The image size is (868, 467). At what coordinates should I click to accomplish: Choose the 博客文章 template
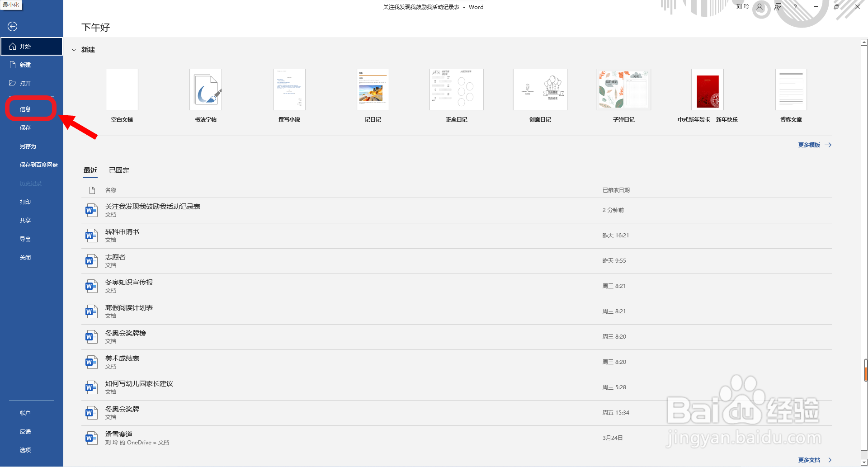(791, 90)
